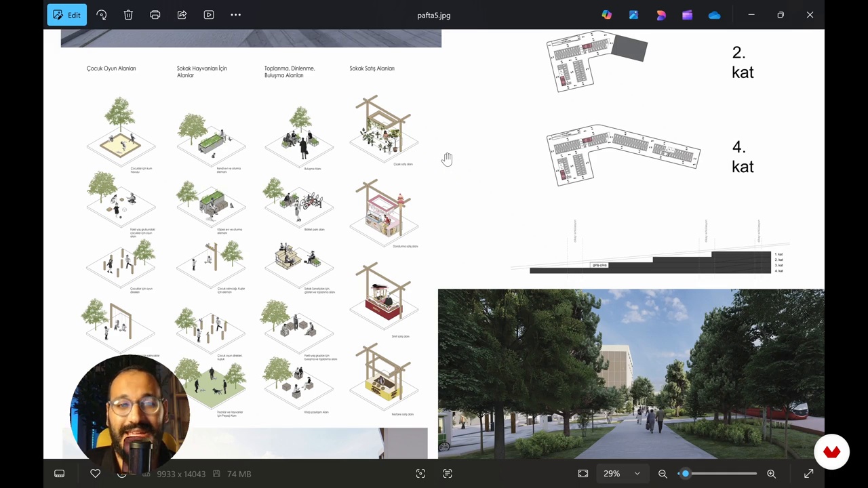Click the red circular badge over the image
This screenshot has width=868, height=488.
[x=832, y=451]
